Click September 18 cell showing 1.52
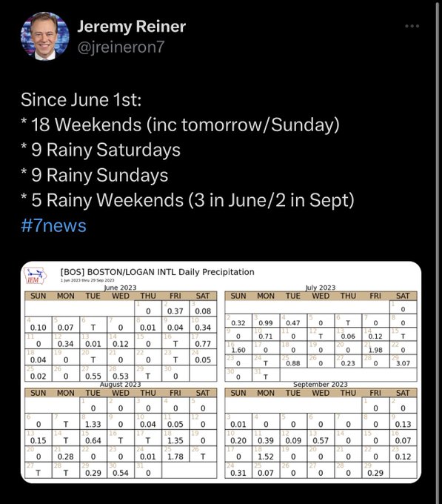This screenshot has width=442, height=504. (x=266, y=454)
